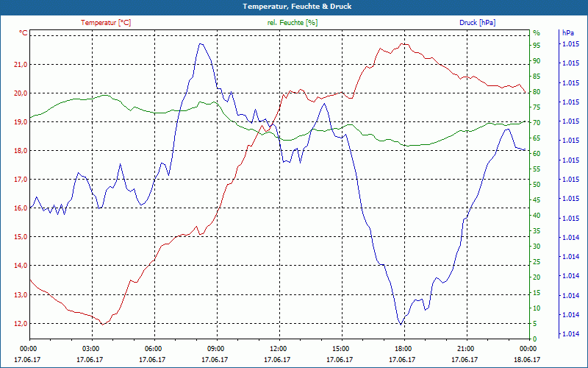This screenshot has width=588, height=368.
Task: Click the '80' humidity axis tick
Action: 537,92
